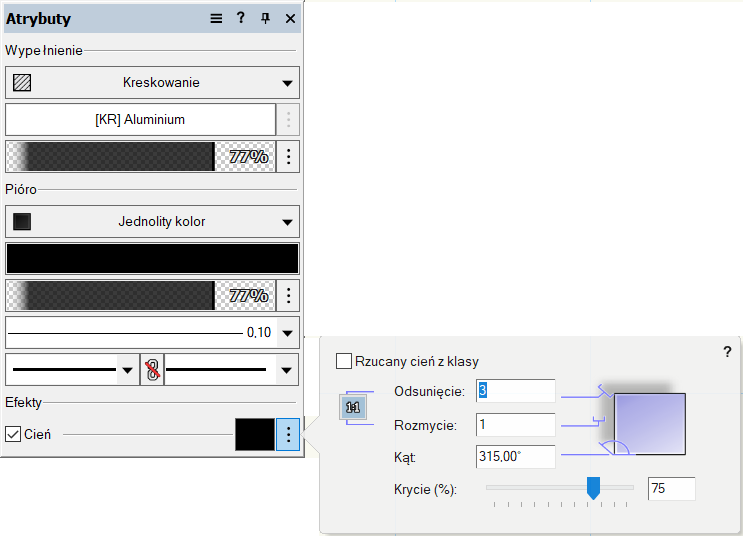This screenshot has height=536, width=743.
Task: Click help icon in shadow popup
Action: pyautogui.click(x=727, y=352)
